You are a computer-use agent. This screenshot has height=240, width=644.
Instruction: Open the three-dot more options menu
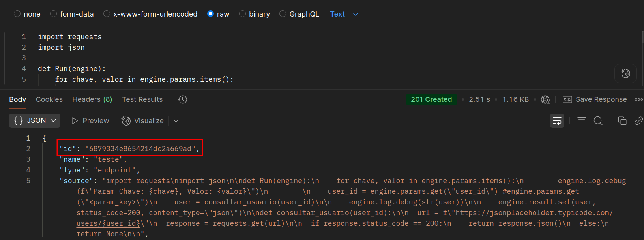tap(638, 99)
